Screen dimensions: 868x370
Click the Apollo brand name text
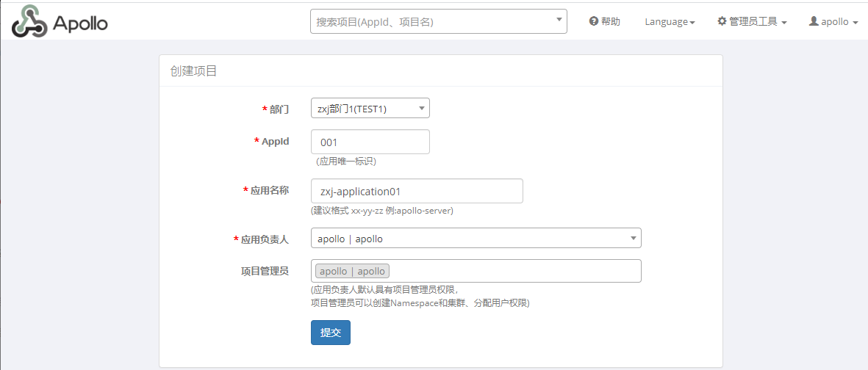coord(80,23)
